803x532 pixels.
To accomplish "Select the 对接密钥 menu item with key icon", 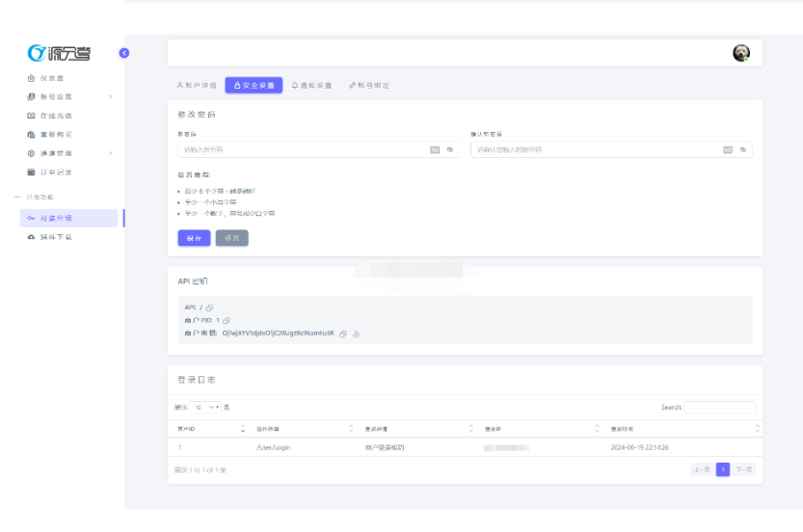I will pyautogui.click(x=68, y=218).
